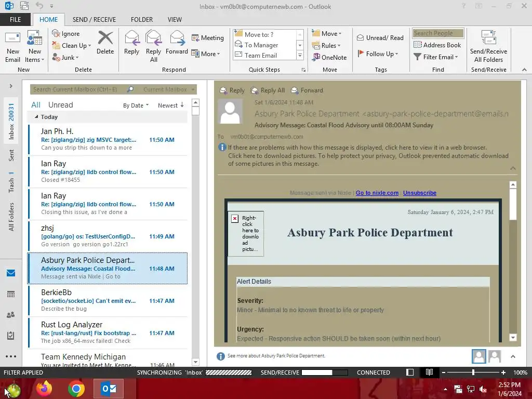This screenshot has width=532, height=399.
Task: Click Reply All in the reading pane
Action: click(268, 90)
